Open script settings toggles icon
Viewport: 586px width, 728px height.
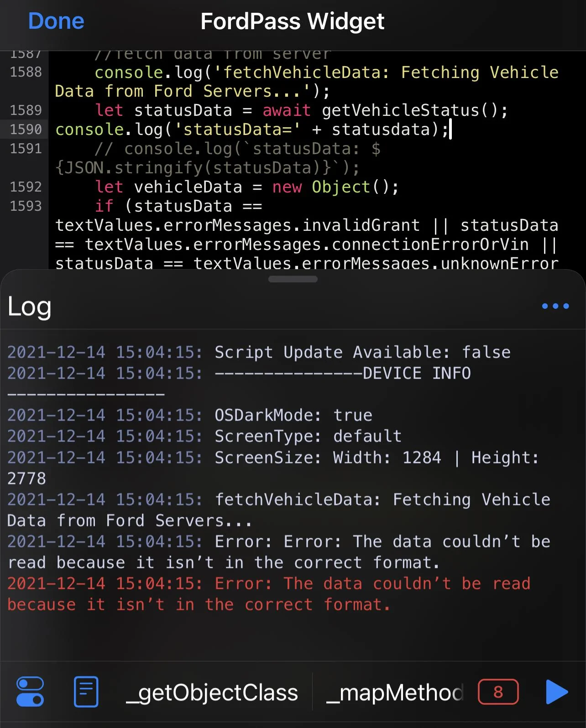[30, 692]
